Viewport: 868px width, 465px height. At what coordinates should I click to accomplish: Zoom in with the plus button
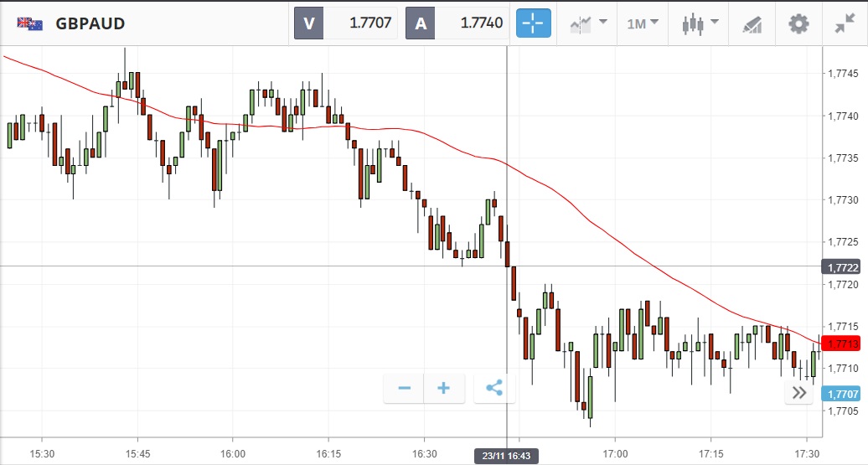coord(444,388)
